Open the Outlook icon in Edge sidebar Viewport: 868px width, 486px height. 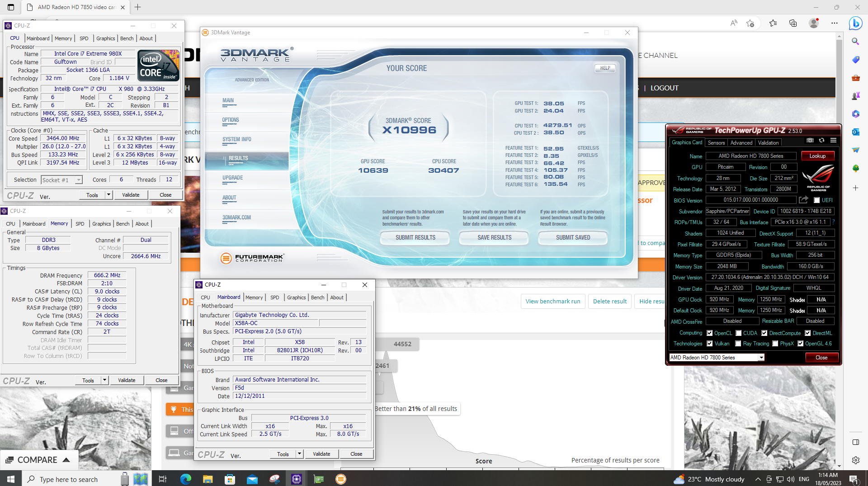855,132
